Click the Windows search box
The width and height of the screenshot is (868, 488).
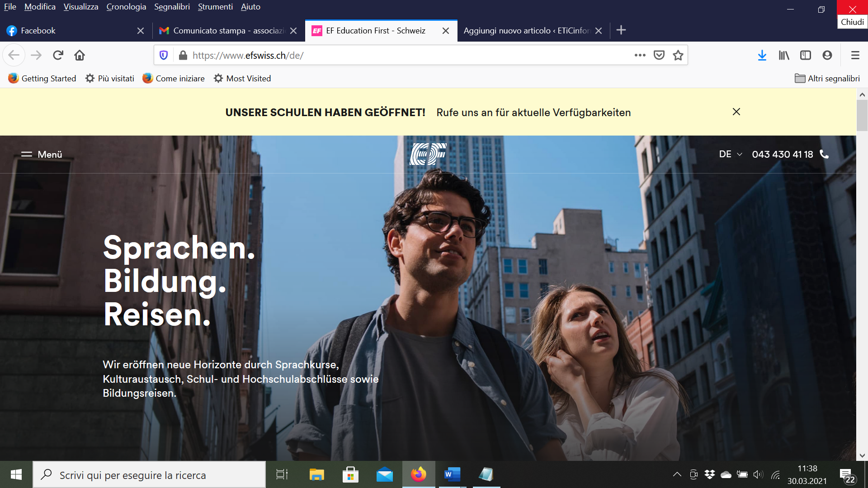[x=149, y=474]
